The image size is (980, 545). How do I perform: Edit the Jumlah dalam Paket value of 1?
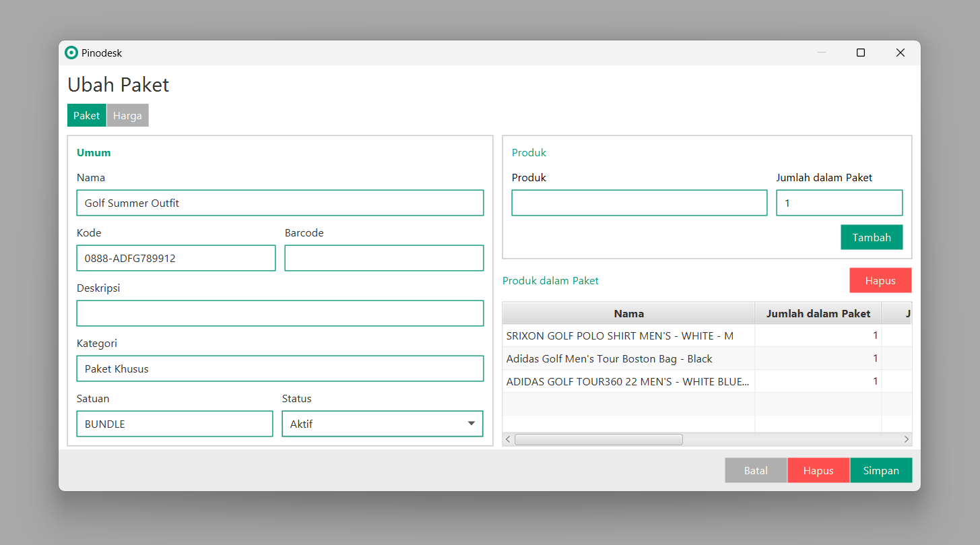[839, 203]
